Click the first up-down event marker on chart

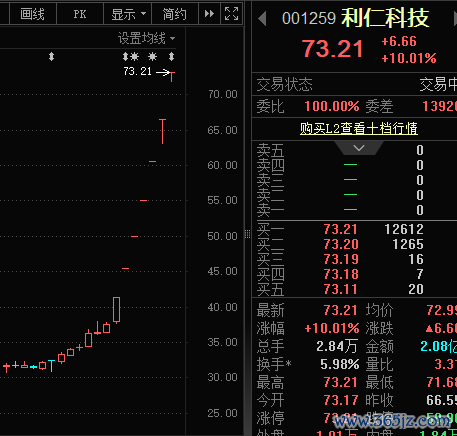coord(51,57)
